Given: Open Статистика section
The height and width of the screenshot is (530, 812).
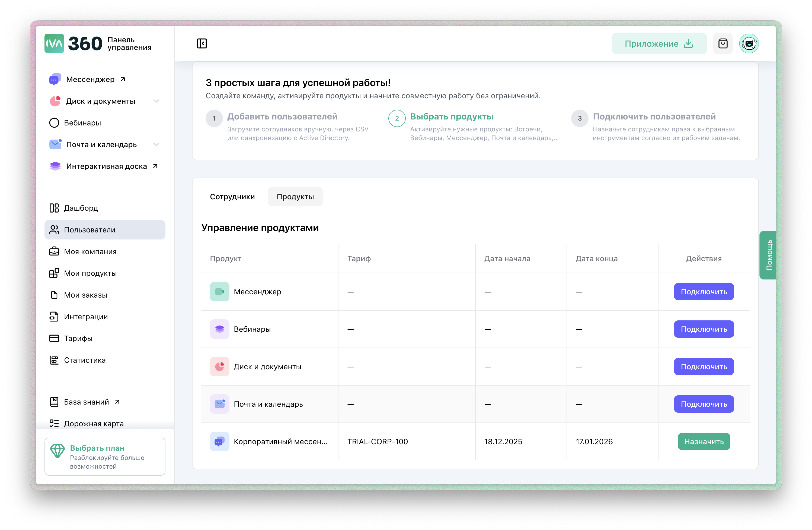Looking at the screenshot, I should [x=85, y=360].
